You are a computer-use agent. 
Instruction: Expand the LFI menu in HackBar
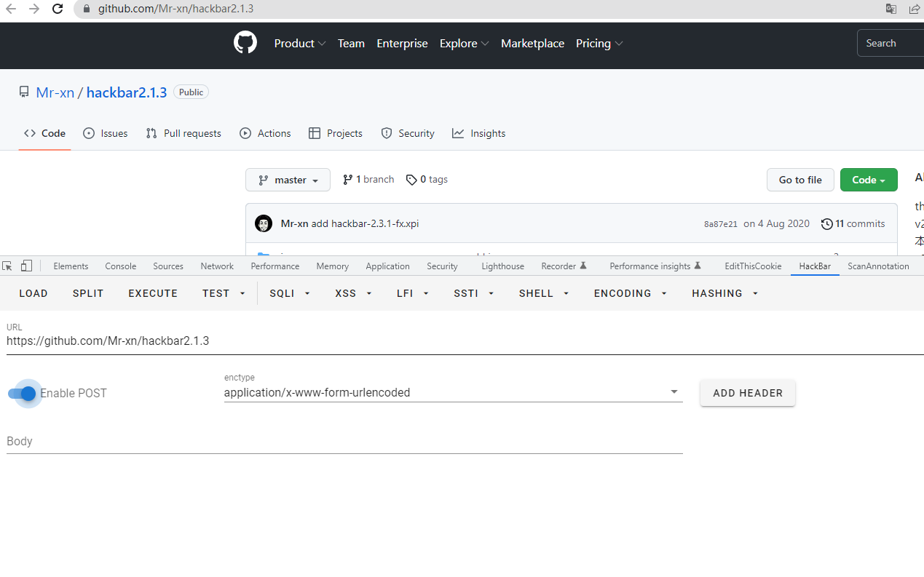click(x=412, y=293)
